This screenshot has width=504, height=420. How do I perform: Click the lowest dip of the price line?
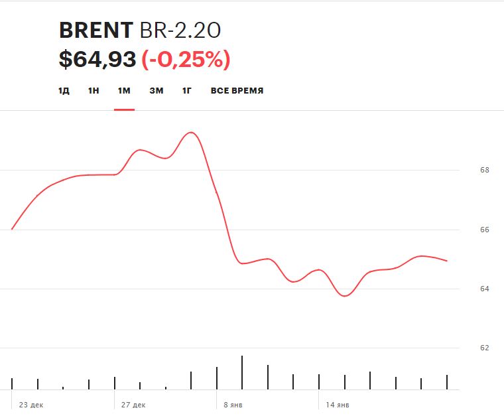pyautogui.click(x=345, y=295)
